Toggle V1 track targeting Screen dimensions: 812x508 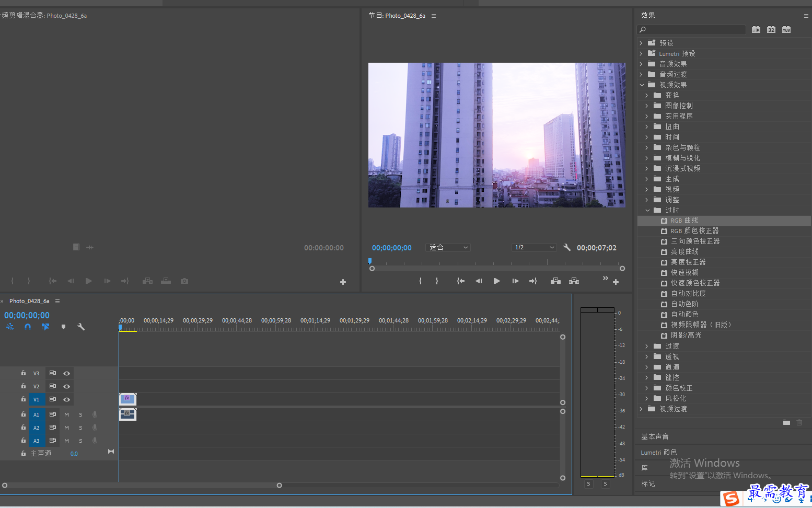tap(36, 399)
